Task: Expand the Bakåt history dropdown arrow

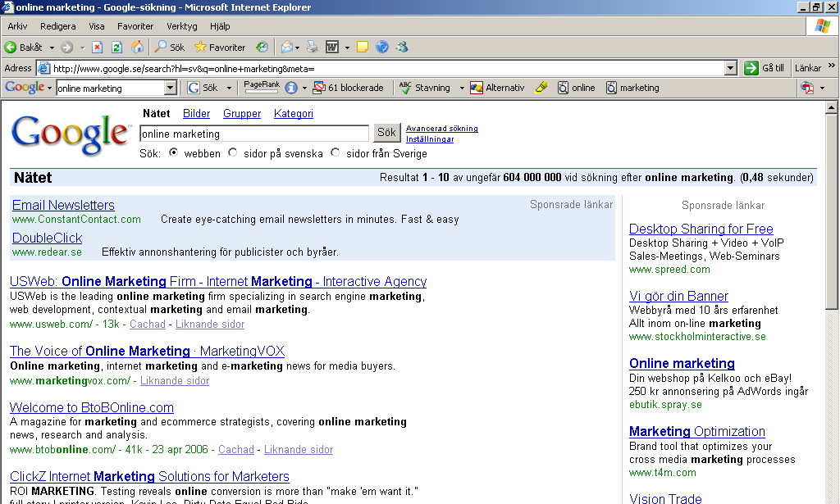Action: click(52, 48)
